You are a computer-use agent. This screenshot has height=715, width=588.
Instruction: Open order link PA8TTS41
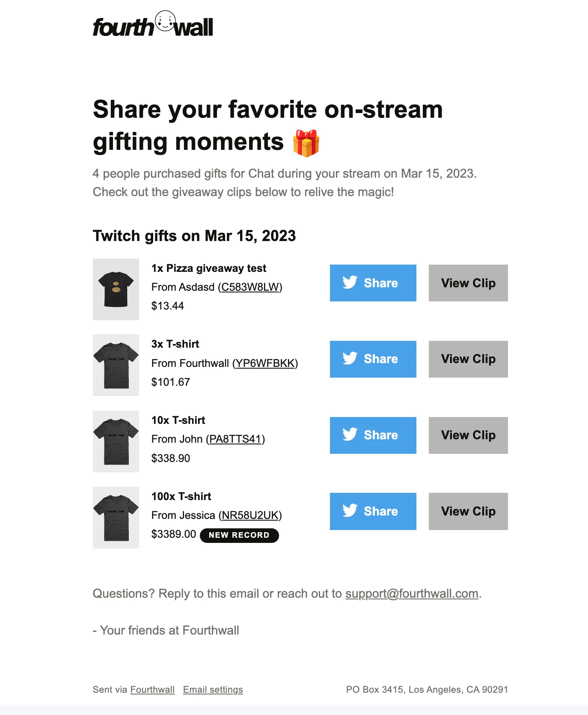(x=235, y=439)
